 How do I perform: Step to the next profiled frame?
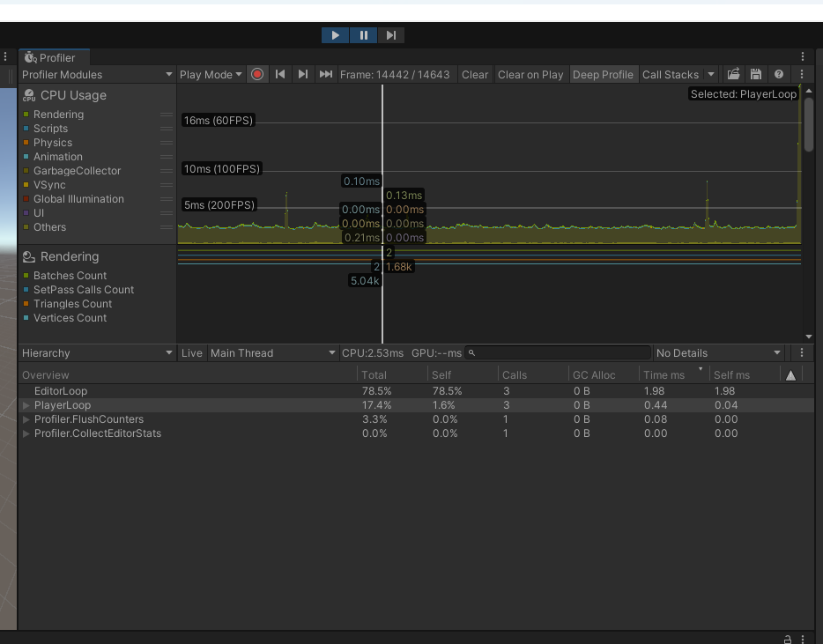click(x=303, y=74)
